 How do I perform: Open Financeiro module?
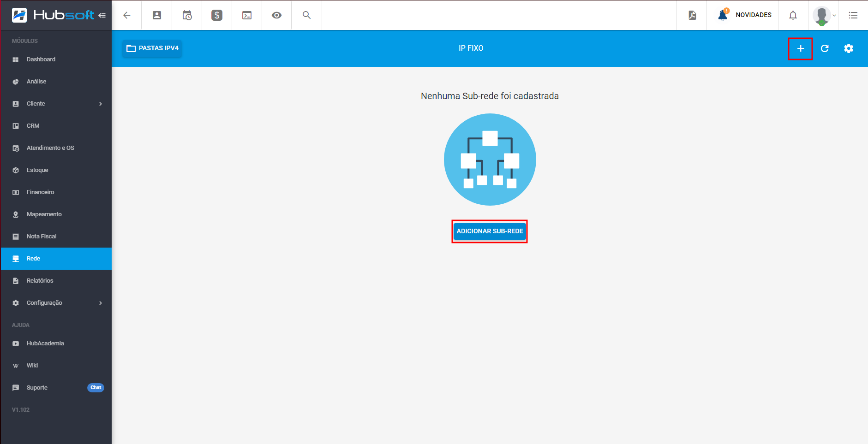pos(56,192)
